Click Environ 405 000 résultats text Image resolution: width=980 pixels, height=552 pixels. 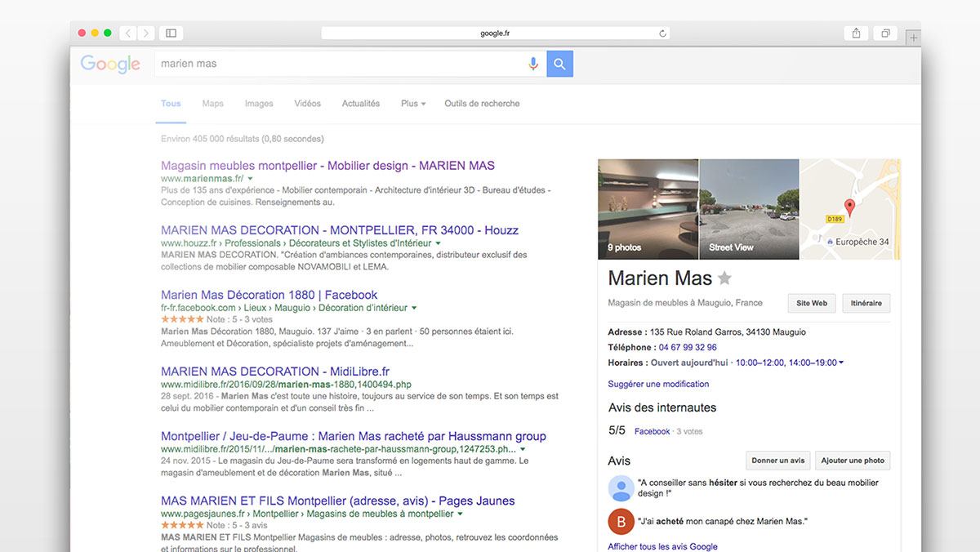coord(242,139)
